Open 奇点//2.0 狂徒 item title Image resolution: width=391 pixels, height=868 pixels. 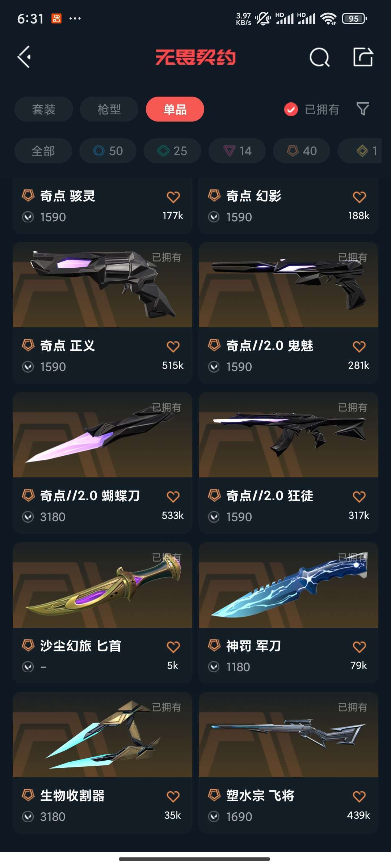coord(270,496)
